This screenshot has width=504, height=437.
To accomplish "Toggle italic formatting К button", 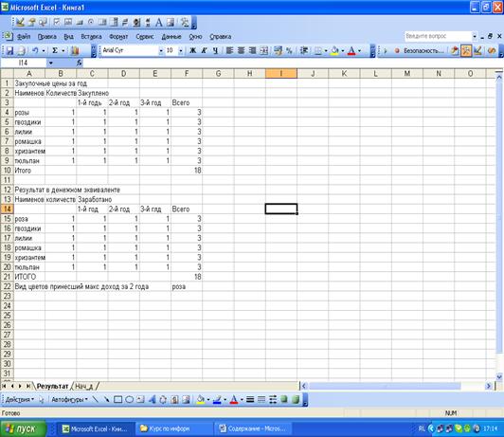I will click(x=204, y=50).
